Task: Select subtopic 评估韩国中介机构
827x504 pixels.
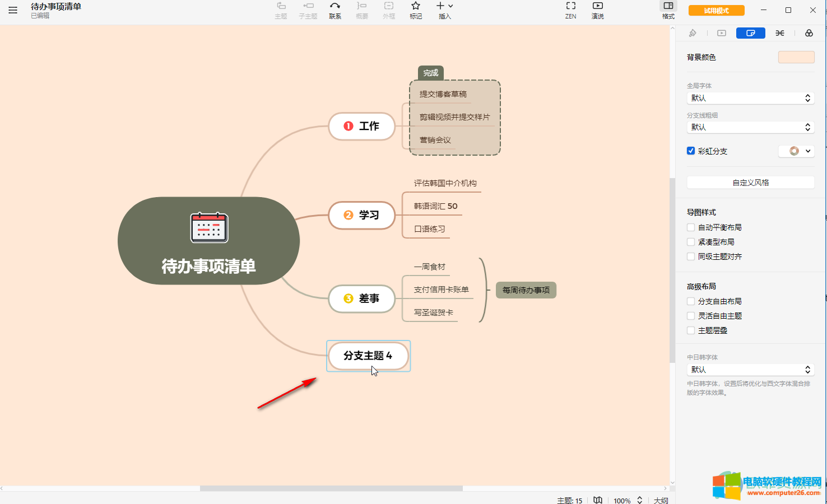Action: (x=445, y=183)
